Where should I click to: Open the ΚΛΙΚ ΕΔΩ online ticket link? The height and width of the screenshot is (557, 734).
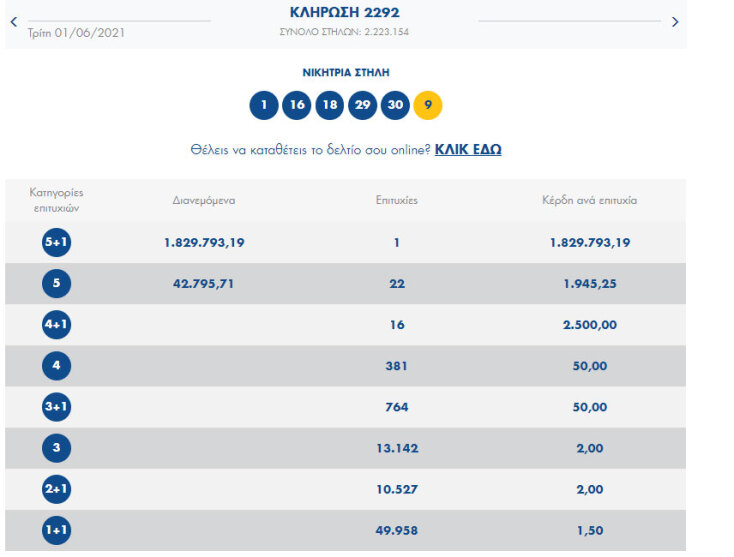[x=468, y=150]
